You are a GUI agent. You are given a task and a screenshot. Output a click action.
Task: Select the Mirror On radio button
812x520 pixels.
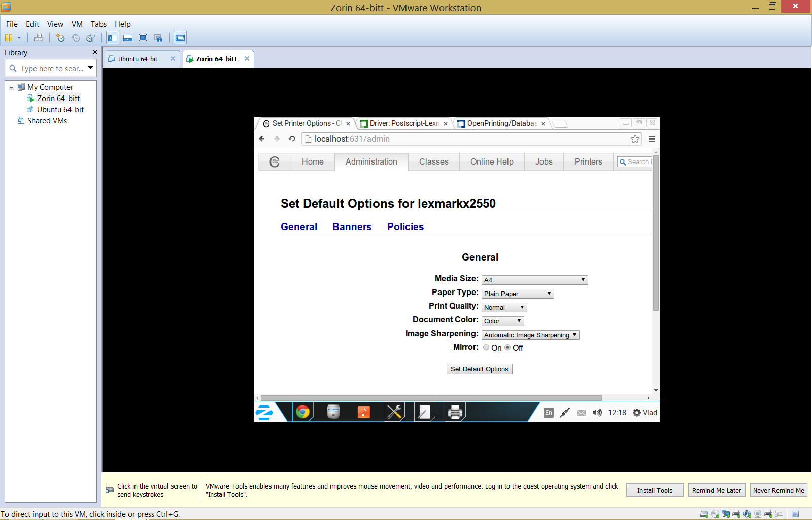point(486,347)
